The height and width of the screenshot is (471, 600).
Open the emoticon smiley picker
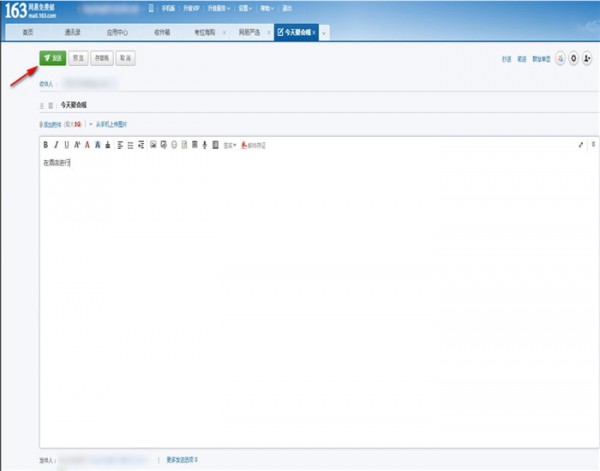coord(174,145)
